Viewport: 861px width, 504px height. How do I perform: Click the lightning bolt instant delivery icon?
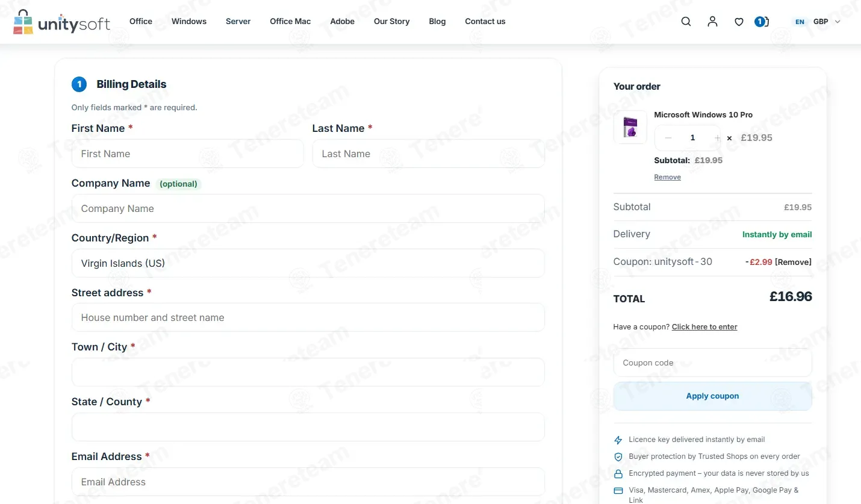coord(618,440)
